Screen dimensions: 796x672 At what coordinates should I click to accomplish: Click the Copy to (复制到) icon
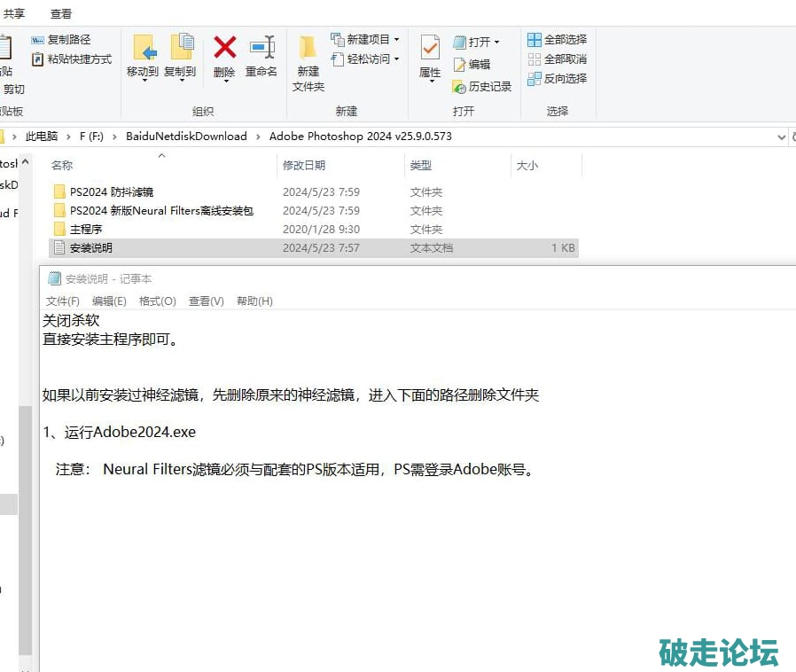[181, 48]
